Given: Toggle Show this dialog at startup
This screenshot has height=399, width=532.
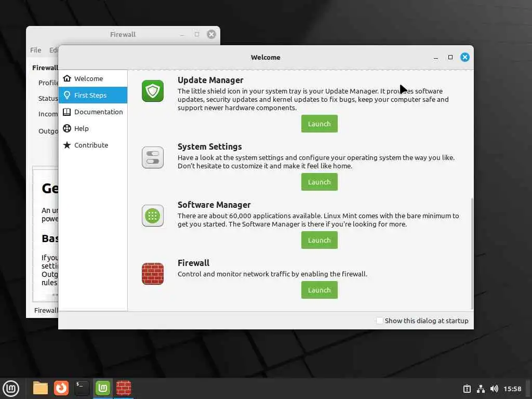Looking at the screenshot, I should point(380,321).
